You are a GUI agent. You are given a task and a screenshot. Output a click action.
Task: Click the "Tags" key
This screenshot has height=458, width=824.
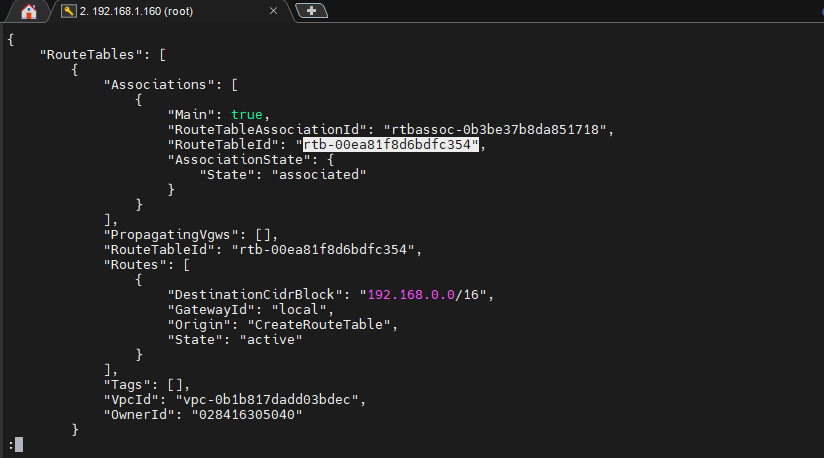coord(127,385)
